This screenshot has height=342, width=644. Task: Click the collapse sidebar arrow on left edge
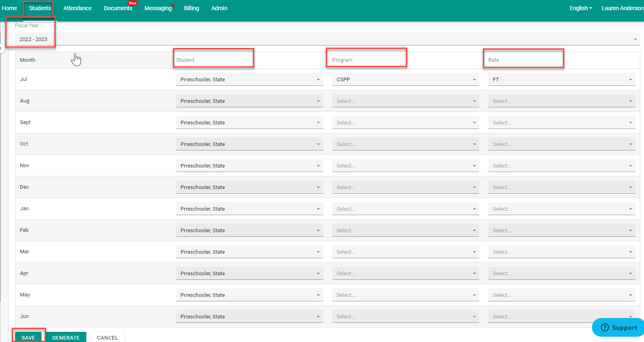click(1, 48)
